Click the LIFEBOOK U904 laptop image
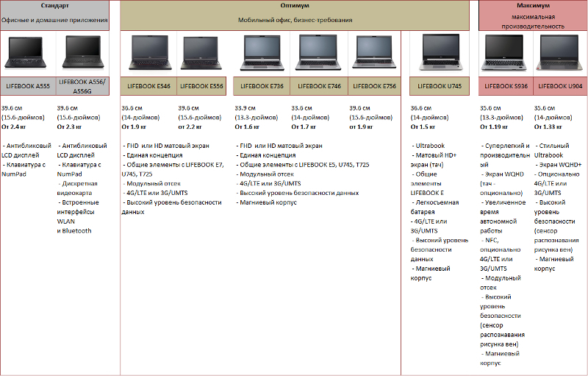 (x=559, y=53)
